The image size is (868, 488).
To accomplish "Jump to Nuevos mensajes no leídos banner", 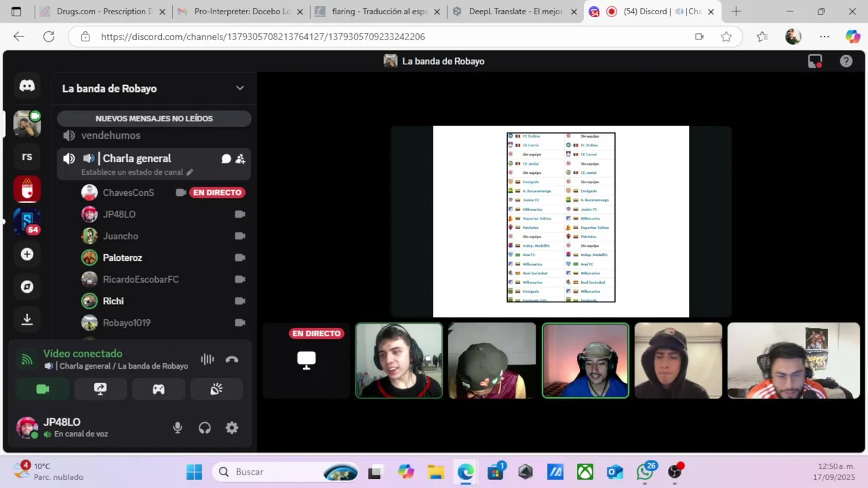I will (x=154, y=119).
